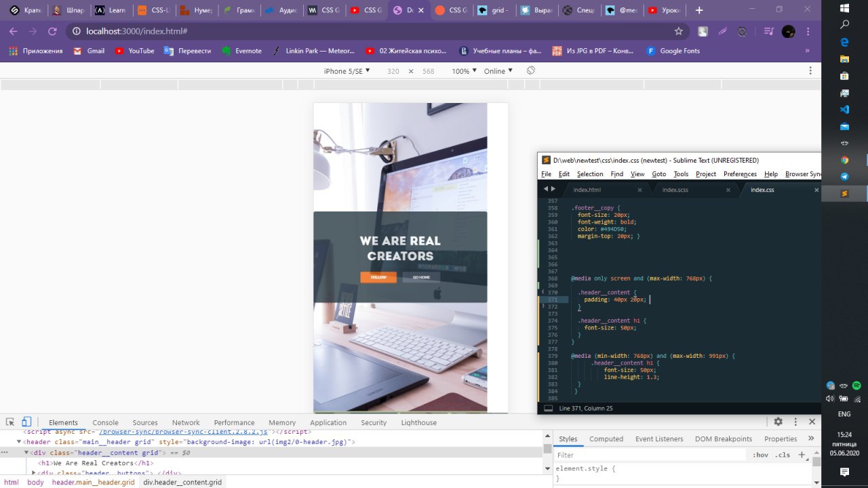Open device toolbar more options menu

tap(810, 70)
